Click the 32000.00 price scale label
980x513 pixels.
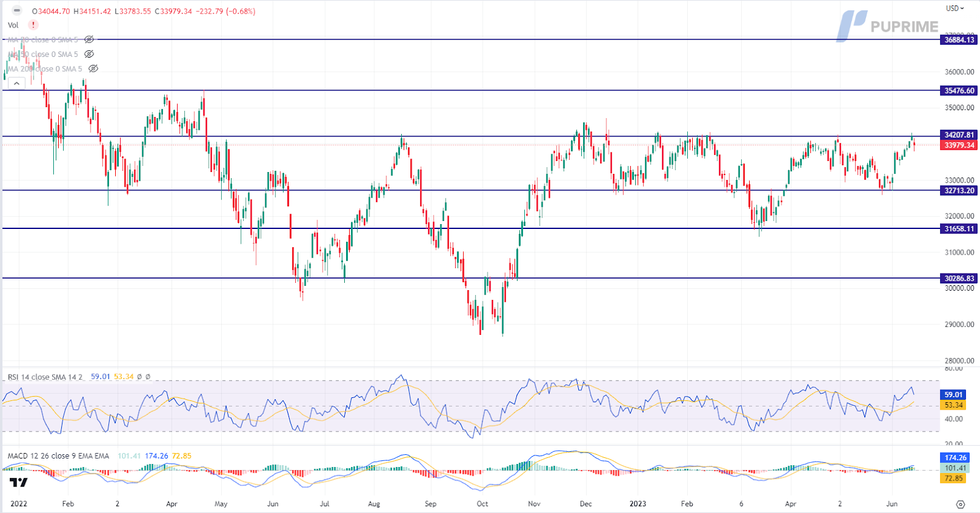pyautogui.click(x=959, y=216)
